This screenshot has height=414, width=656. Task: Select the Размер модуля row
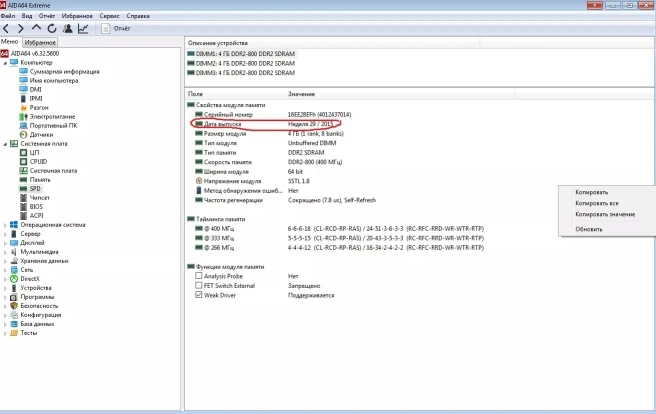(269, 134)
